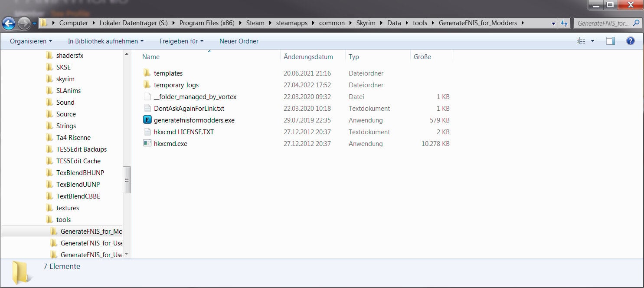This screenshot has height=288, width=644.
Task: Select the tools folder in sidebar
Action: coord(59,219)
